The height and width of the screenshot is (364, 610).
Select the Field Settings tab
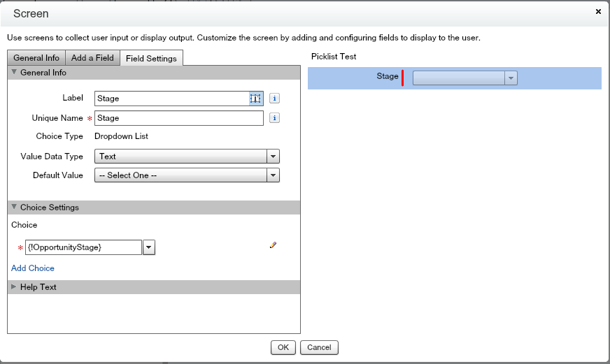coord(151,59)
